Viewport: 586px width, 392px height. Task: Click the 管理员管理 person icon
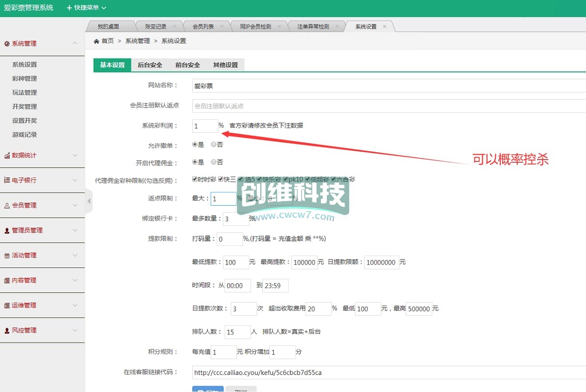(7, 231)
